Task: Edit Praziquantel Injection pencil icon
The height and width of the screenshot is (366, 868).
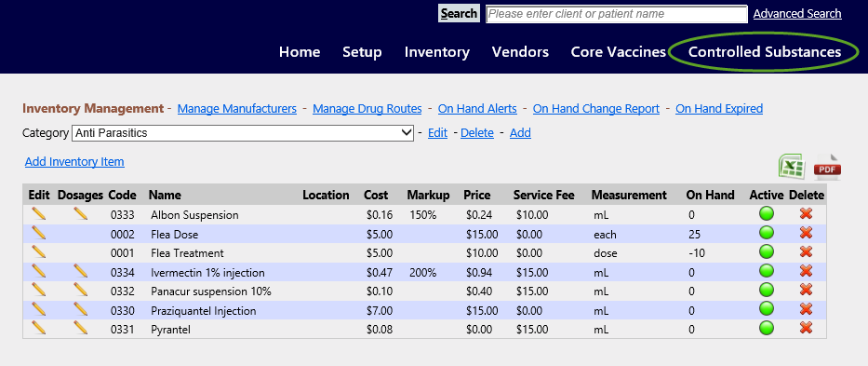Action: tap(39, 309)
